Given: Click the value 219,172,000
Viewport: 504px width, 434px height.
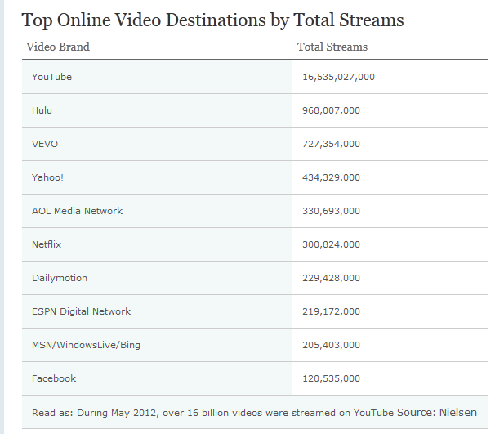Looking at the screenshot, I should (331, 311).
